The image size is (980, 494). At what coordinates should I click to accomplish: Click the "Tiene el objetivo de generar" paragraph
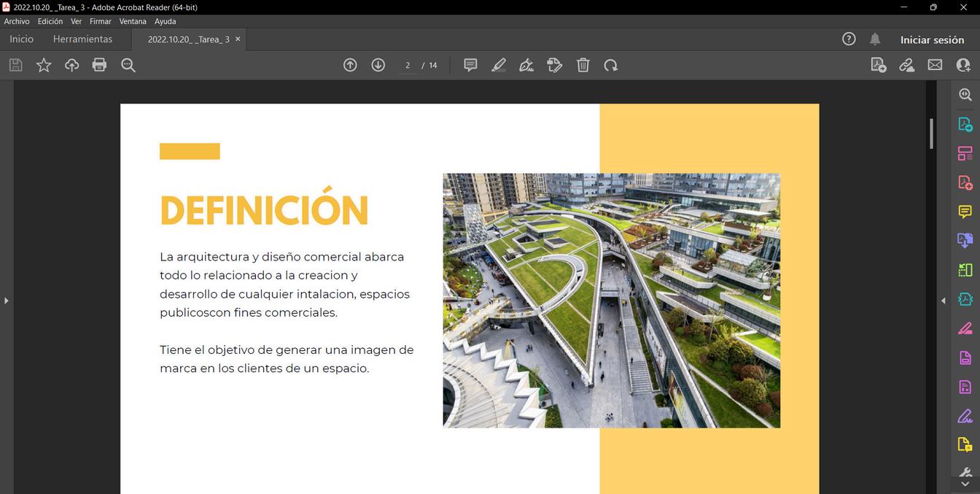(287, 359)
